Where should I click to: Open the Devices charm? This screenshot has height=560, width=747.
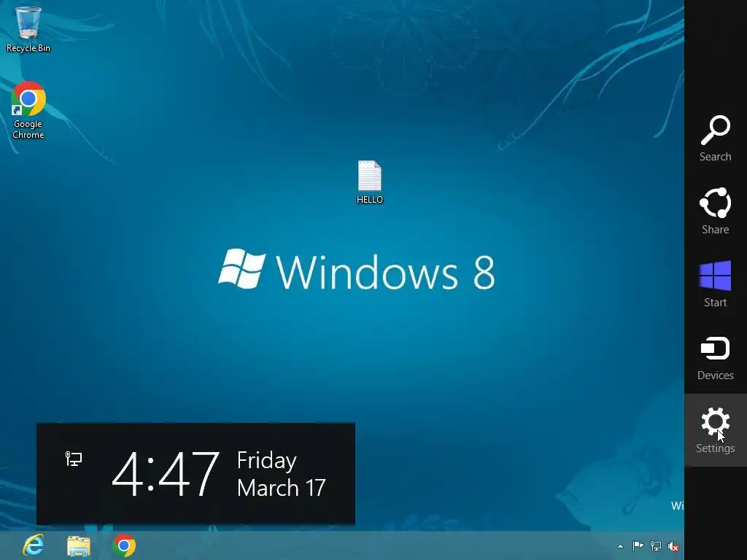[715, 357]
